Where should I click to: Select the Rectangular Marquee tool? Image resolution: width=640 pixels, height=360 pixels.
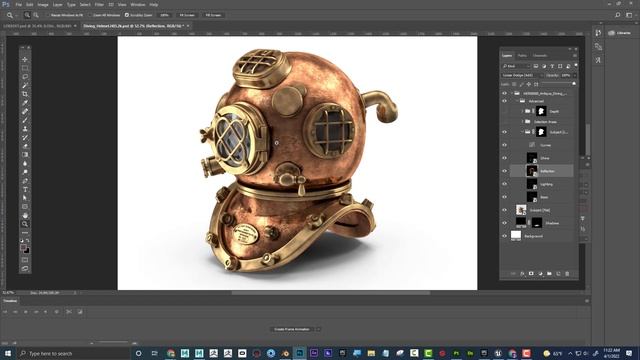point(25,68)
